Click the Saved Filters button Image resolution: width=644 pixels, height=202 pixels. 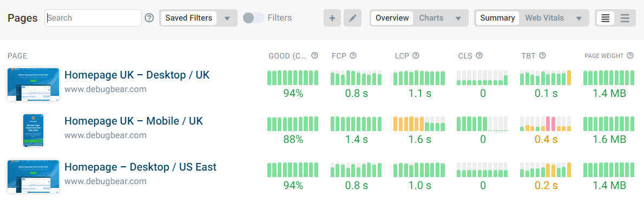(x=188, y=18)
